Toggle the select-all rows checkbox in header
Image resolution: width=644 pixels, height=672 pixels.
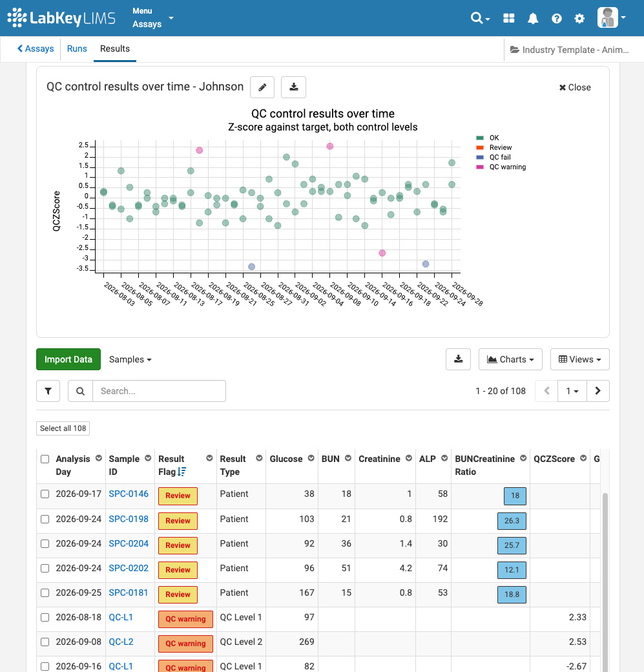coord(45,459)
